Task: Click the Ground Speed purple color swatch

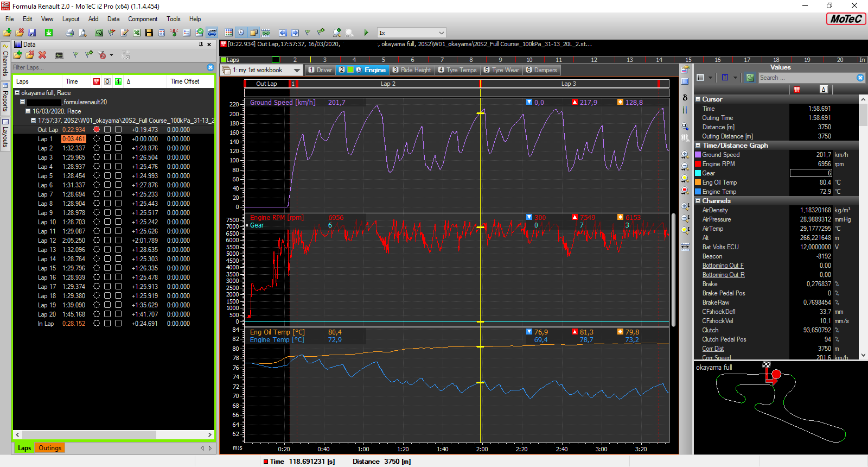Action: [698, 155]
